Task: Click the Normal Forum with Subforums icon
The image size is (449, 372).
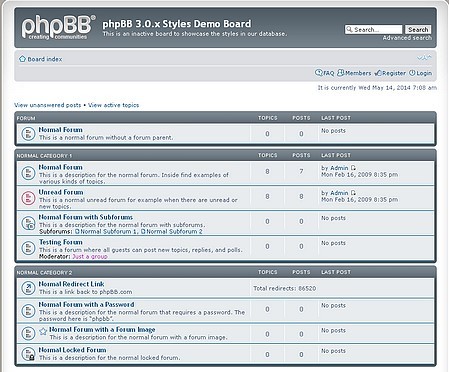Action: [28, 223]
